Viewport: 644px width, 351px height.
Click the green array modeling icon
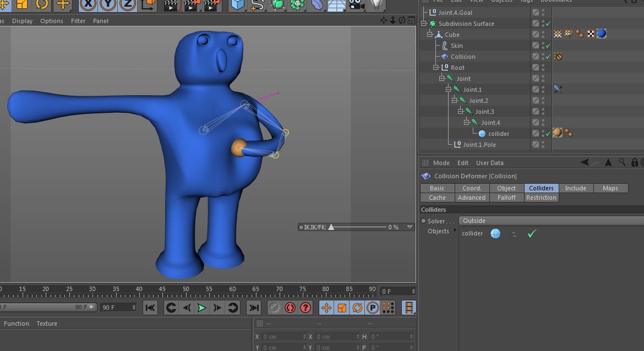tap(297, 5)
